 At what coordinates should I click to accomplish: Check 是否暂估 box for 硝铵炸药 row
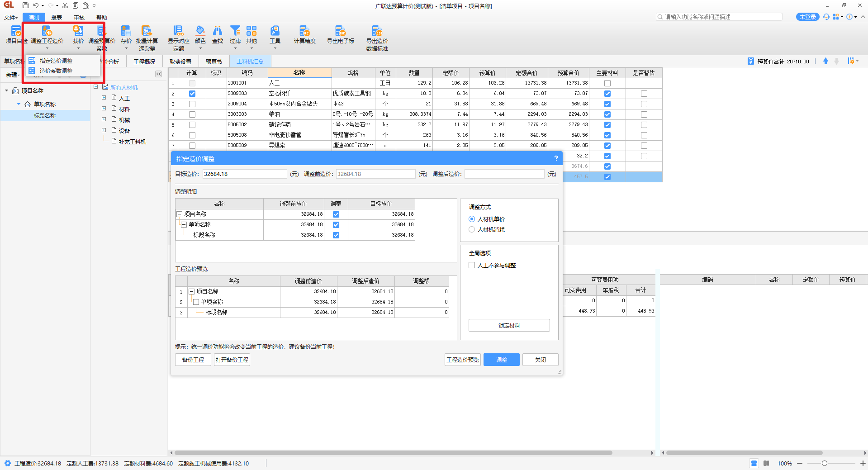click(644, 125)
